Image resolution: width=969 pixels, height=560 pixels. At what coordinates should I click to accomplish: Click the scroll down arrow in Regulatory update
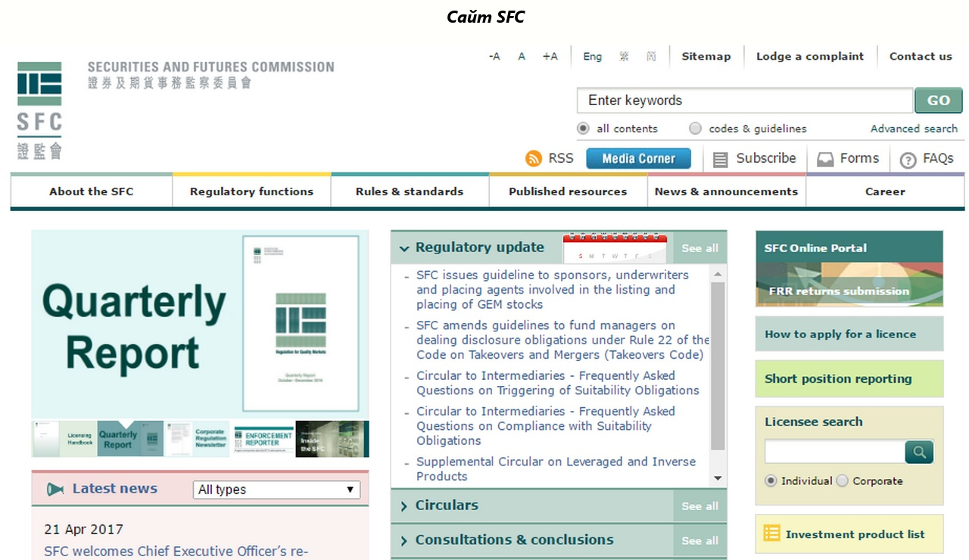point(718,478)
